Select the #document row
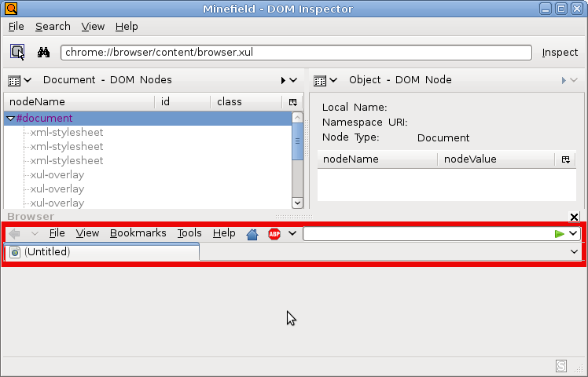588x377 pixels. (x=148, y=119)
